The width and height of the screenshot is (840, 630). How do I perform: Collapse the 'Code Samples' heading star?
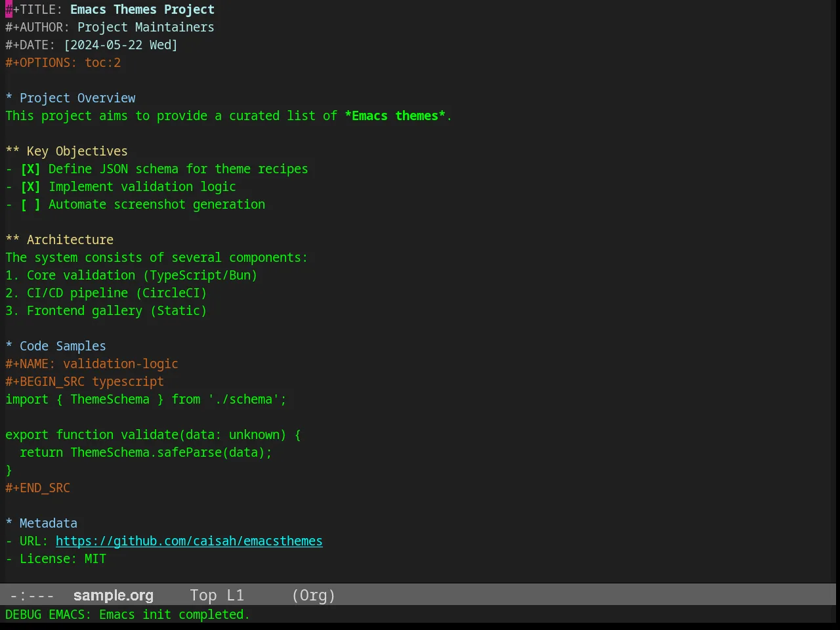coord(9,346)
